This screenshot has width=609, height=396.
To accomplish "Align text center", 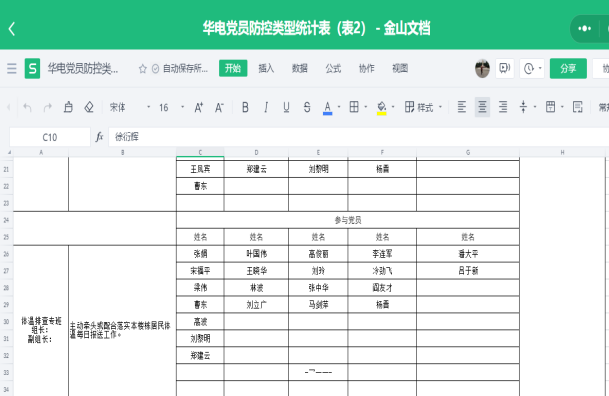I will 482,107.
